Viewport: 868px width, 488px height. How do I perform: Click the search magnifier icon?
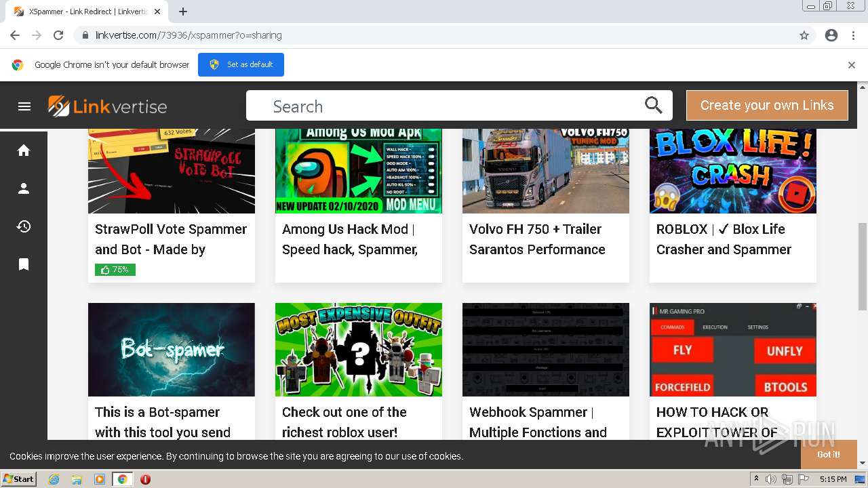pyautogui.click(x=653, y=105)
